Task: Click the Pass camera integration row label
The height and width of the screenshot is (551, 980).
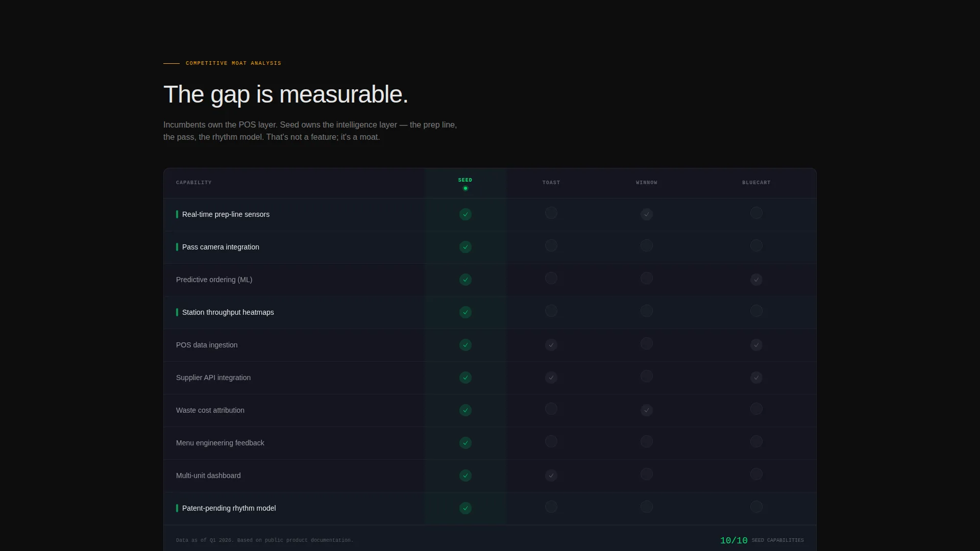Action: pyautogui.click(x=220, y=247)
